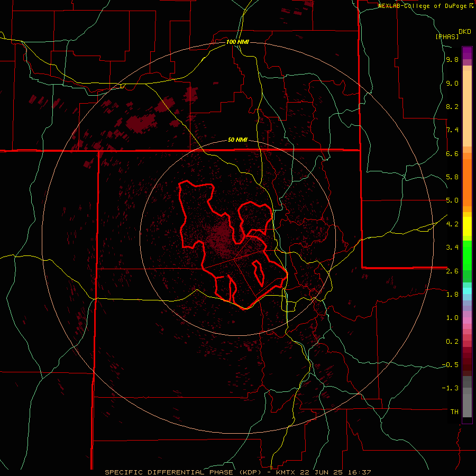Screen dimensions: 476x476
Task: Pick the pink color bar segment near 1.0
Action: point(467,321)
